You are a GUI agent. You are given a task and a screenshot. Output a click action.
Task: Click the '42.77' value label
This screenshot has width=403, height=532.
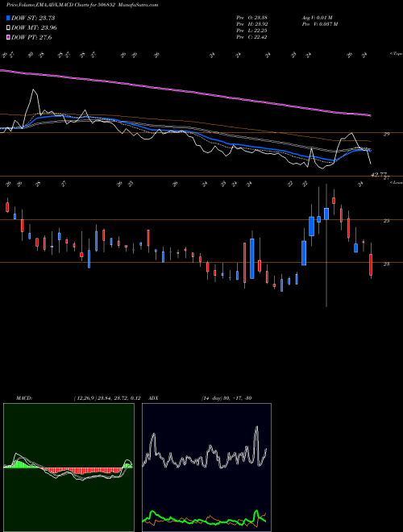(379, 175)
